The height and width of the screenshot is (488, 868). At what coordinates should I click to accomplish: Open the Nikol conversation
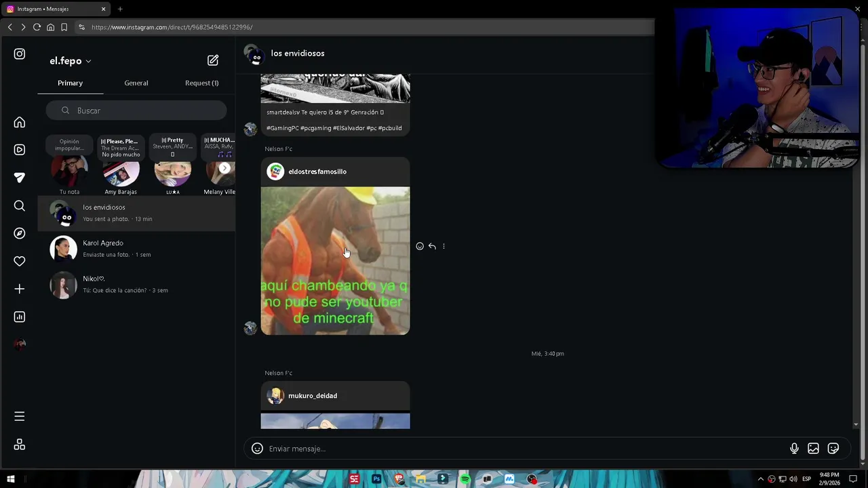coord(136,285)
